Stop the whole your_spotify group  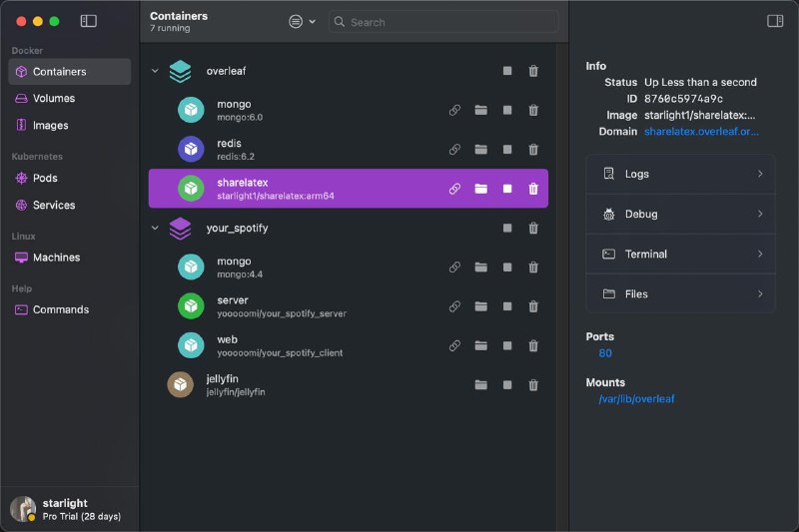(x=507, y=229)
